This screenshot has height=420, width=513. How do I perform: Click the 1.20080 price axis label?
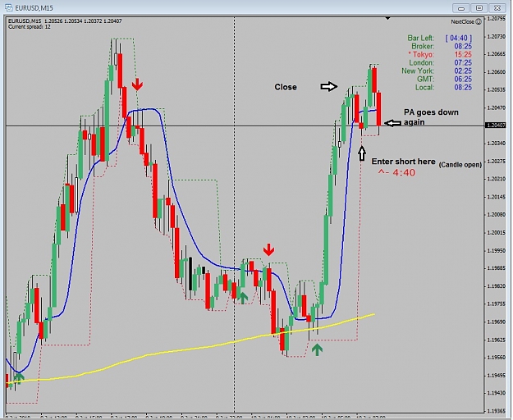point(497,215)
